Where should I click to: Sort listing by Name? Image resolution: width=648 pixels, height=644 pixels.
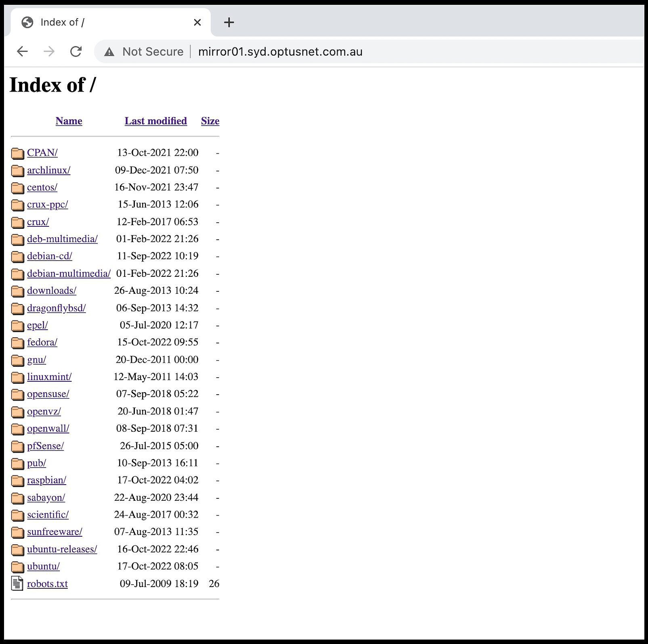pyautogui.click(x=69, y=121)
